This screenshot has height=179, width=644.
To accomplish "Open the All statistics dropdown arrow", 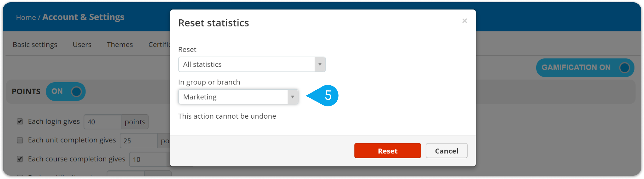I will click(320, 64).
